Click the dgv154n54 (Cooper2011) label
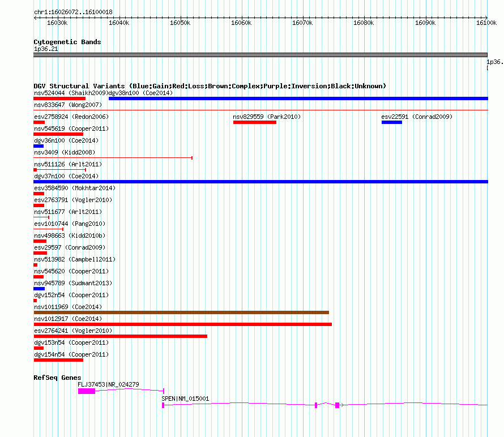 pos(71,354)
